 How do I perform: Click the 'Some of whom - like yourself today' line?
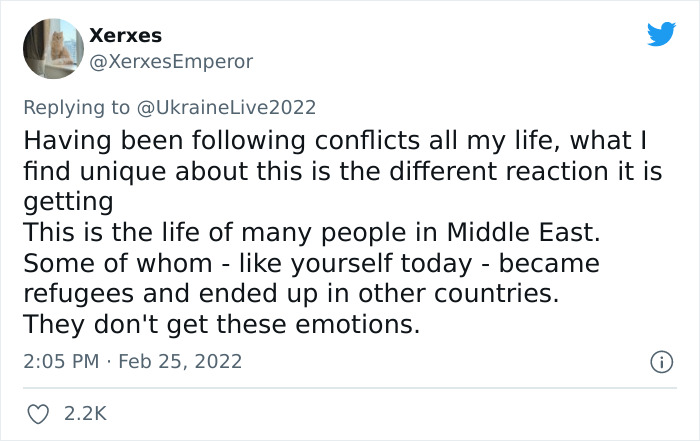[310, 264]
